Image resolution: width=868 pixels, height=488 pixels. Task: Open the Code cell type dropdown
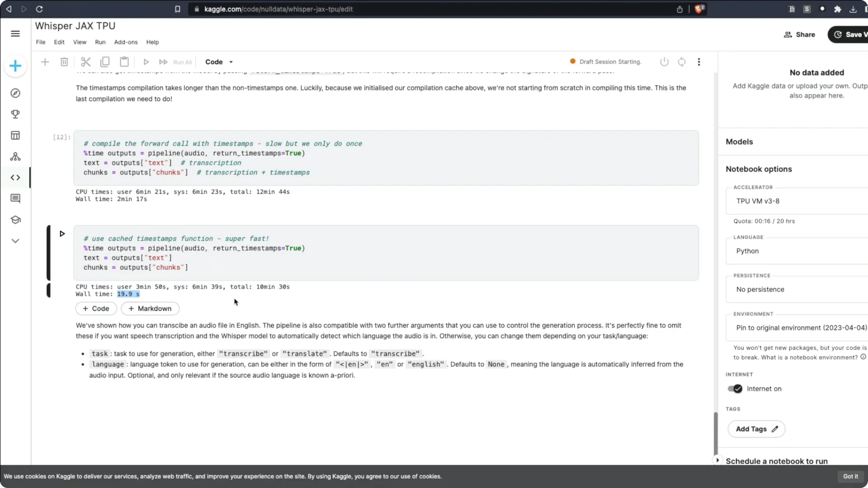coord(219,62)
